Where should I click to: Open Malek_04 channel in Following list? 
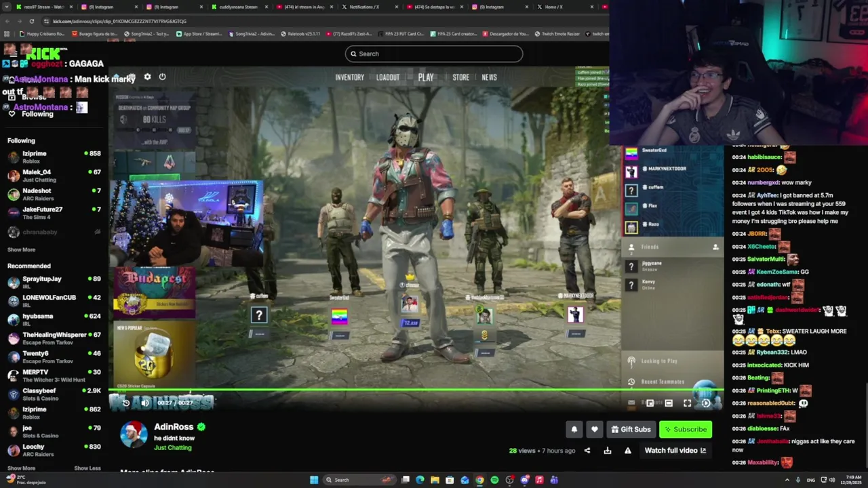pyautogui.click(x=54, y=176)
